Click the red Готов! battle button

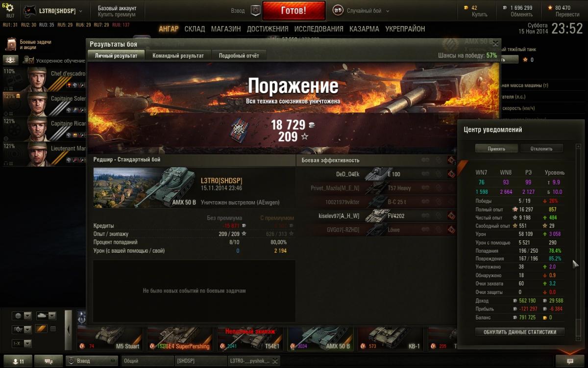pyautogui.click(x=294, y=10)
